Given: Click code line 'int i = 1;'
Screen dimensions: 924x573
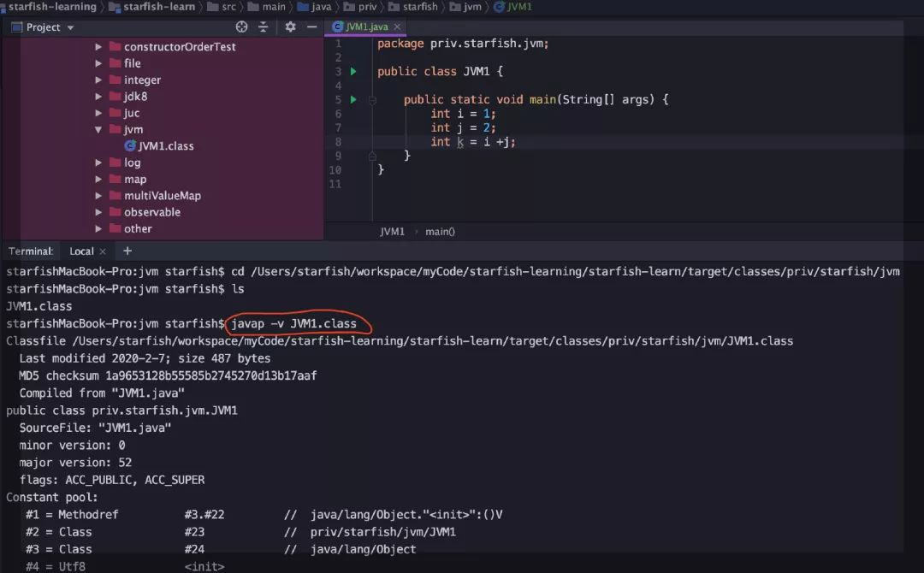Looking at the screenshot, I should click(x=463, y=114).
